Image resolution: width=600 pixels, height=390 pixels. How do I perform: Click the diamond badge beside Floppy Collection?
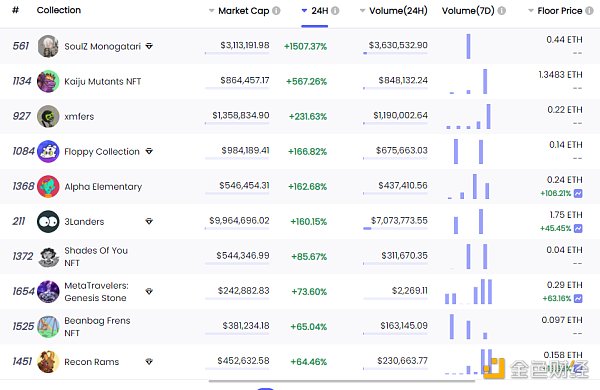[149, 151]
